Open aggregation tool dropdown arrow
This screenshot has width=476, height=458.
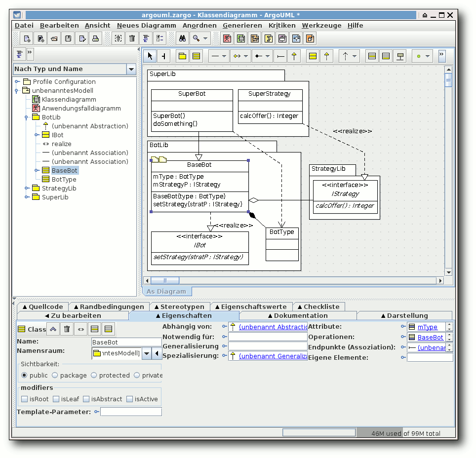(x=246, y=56)
